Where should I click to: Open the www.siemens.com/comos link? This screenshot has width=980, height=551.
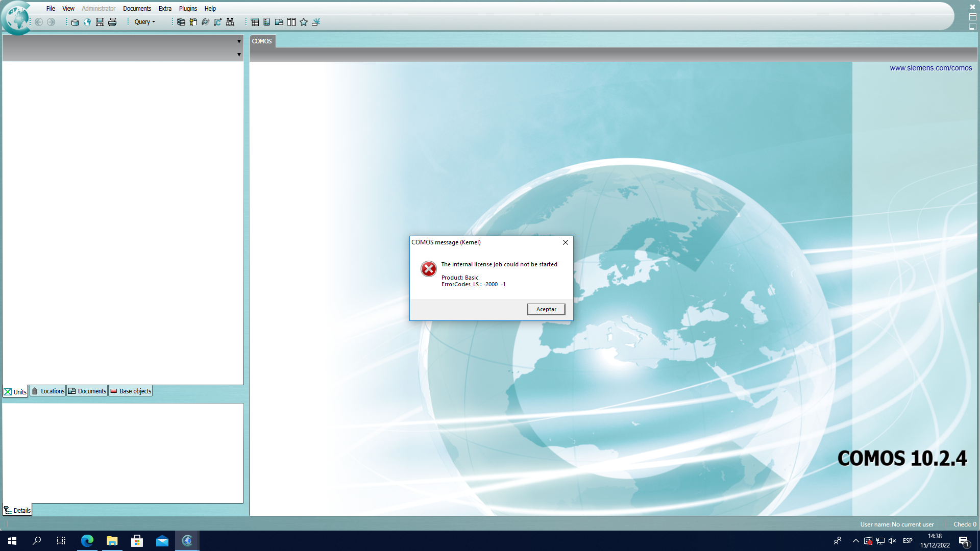coord(930,68)
